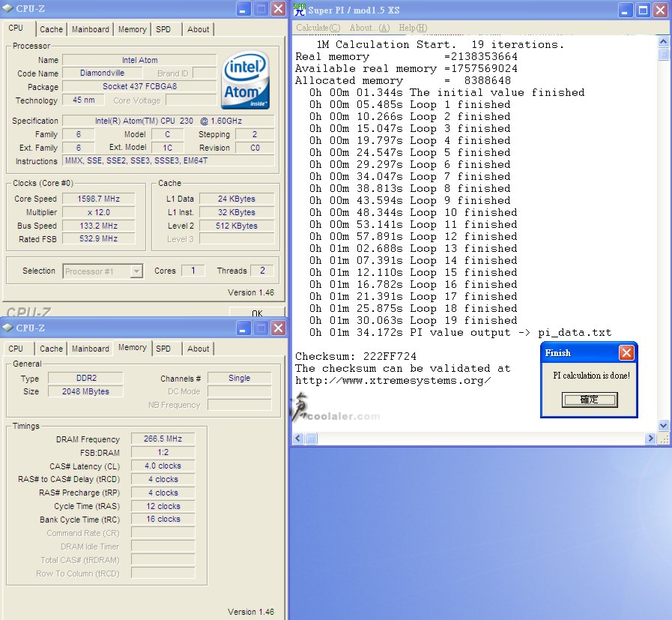The height and width of the screenshot is (620, 672).
Task: Close the Finish dialog with the X
Action: click(626, 353)
